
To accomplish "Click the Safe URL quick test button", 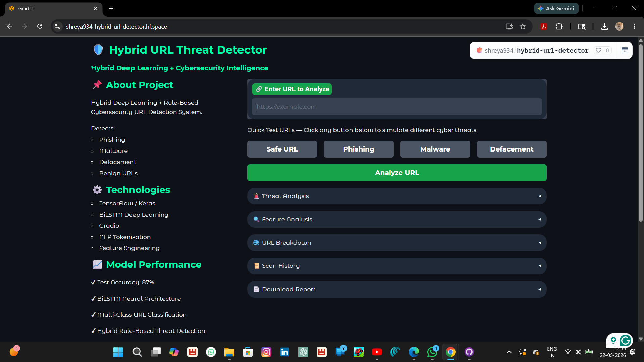I will point(282,149).
